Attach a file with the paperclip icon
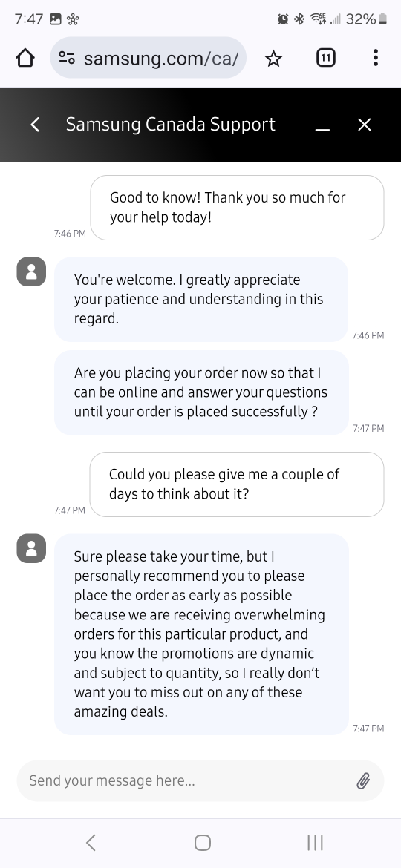401x868 pixels. click(363, 780)
